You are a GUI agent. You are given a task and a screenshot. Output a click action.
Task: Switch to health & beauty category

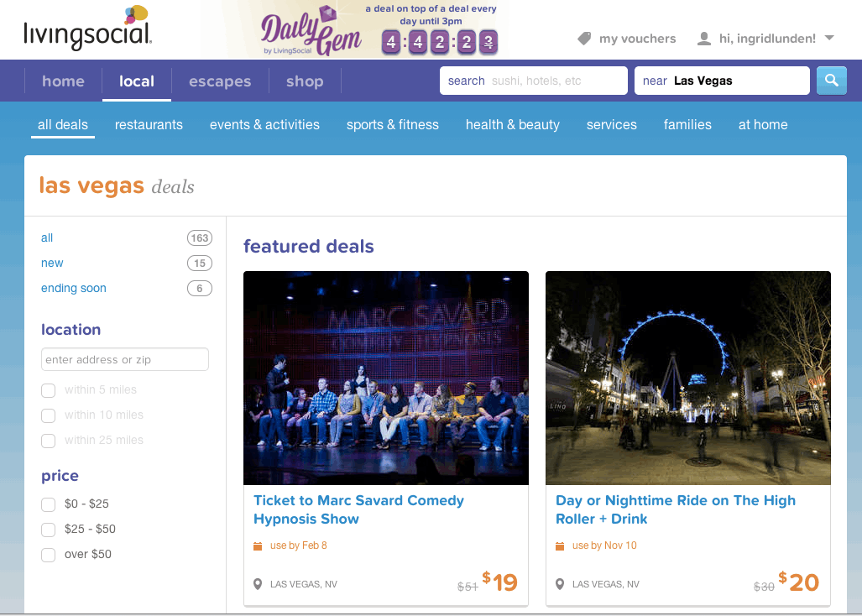pyautogui.click(x=512, y=125)
